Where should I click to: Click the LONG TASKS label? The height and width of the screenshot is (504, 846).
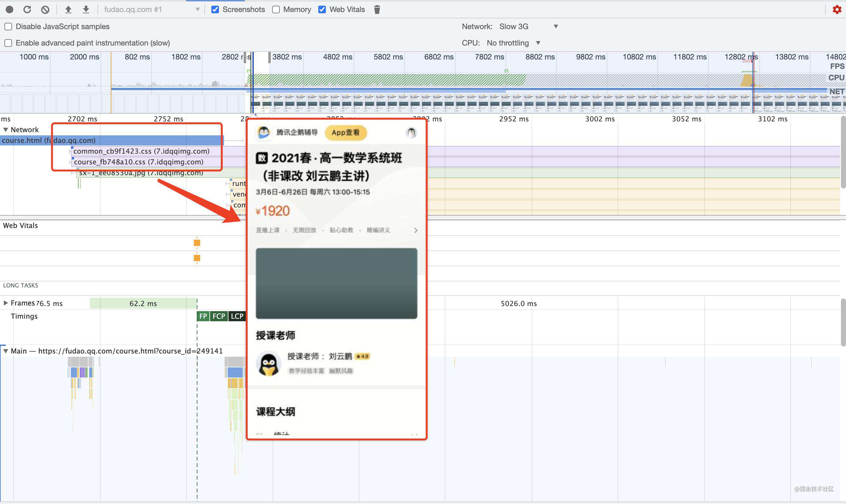20,285
